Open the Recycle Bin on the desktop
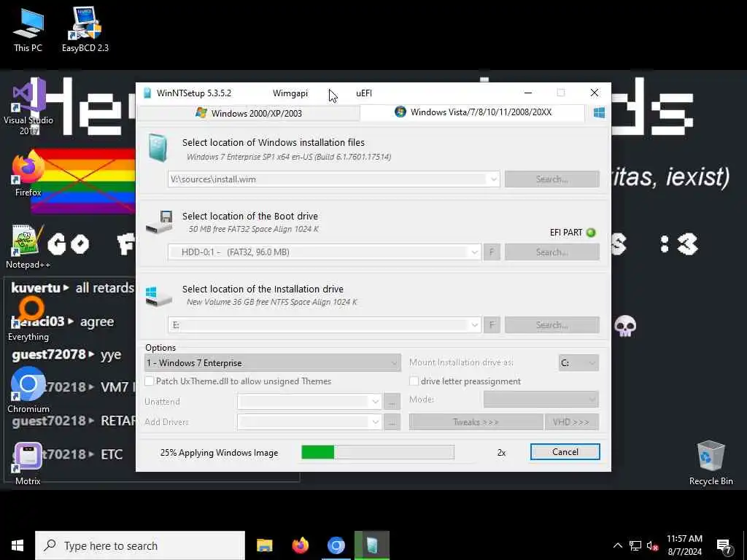Viewport: 747px width, 560px height. click(x=711, y=463)
